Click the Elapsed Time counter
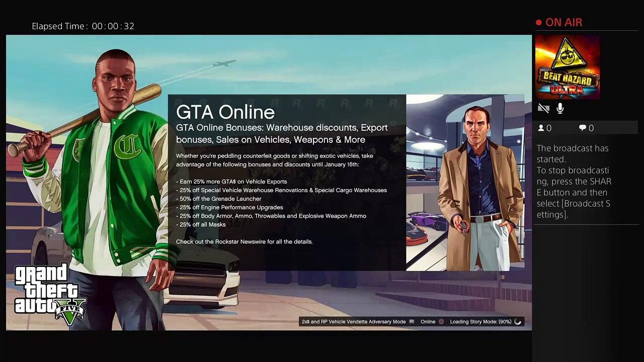The image size is (644, 362). (x=83, y=26)
